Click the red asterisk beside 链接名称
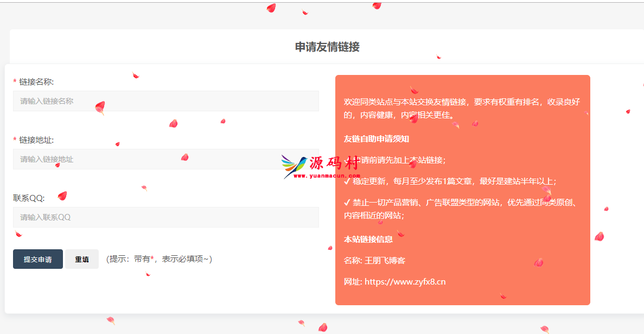The width and height of the screenshot is (644, 334). tap(15, 82)
